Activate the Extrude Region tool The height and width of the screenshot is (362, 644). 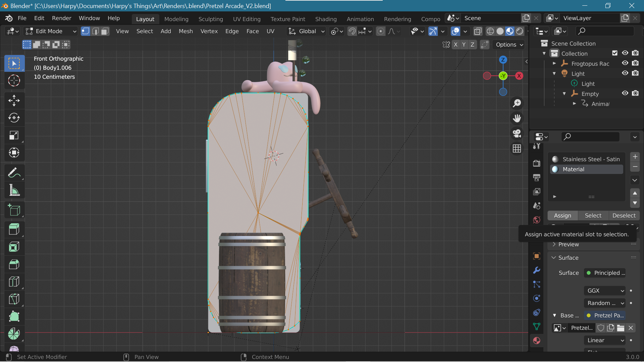pos(14,229)
